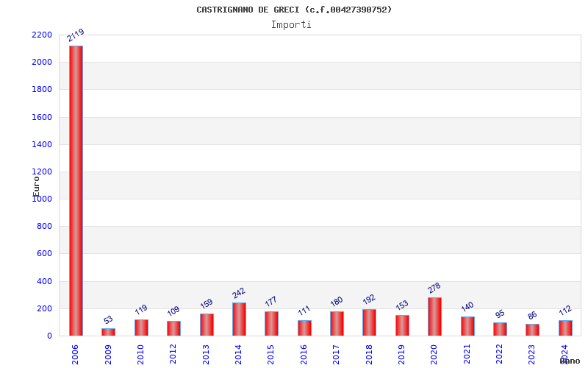Click the value label 140

point(467,307)
